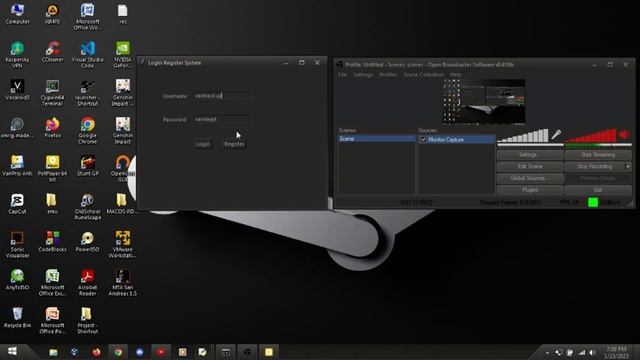The height and width of the screenshot is (360, 640).
Task: Launch PowerISO desktop shortcut
Action: pyautogui.click(x=87, y=242)
